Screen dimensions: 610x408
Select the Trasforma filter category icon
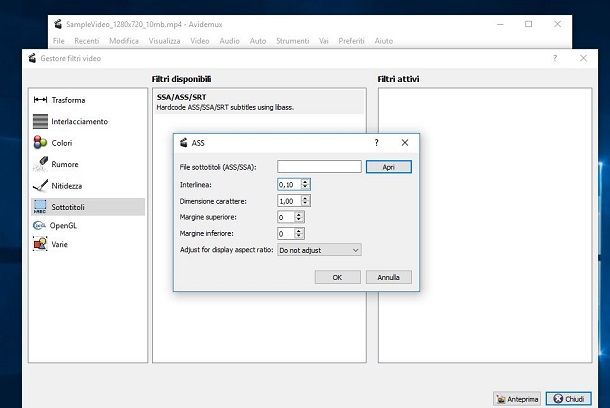(40, 100)
